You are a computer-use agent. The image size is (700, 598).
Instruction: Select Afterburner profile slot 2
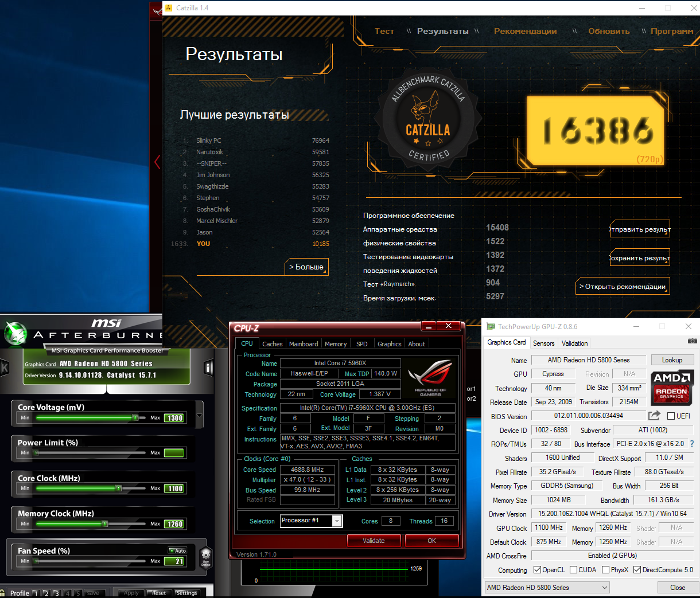(x=46, y=593)
